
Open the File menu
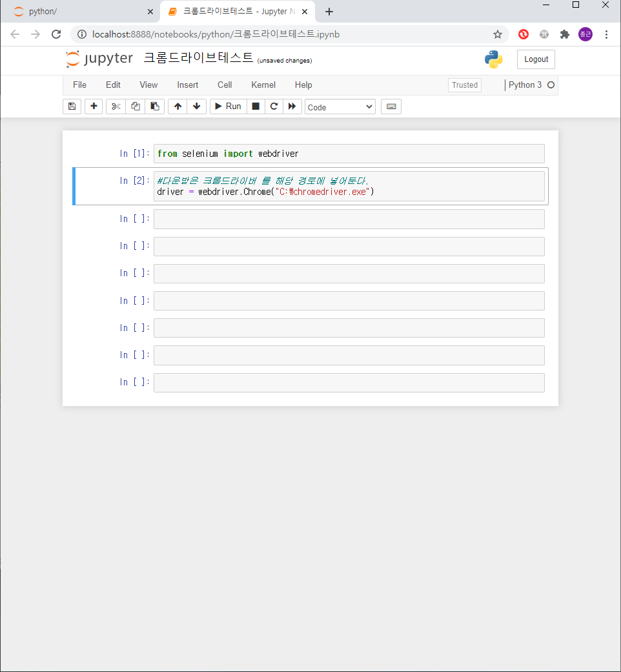[x=79, y=85]
